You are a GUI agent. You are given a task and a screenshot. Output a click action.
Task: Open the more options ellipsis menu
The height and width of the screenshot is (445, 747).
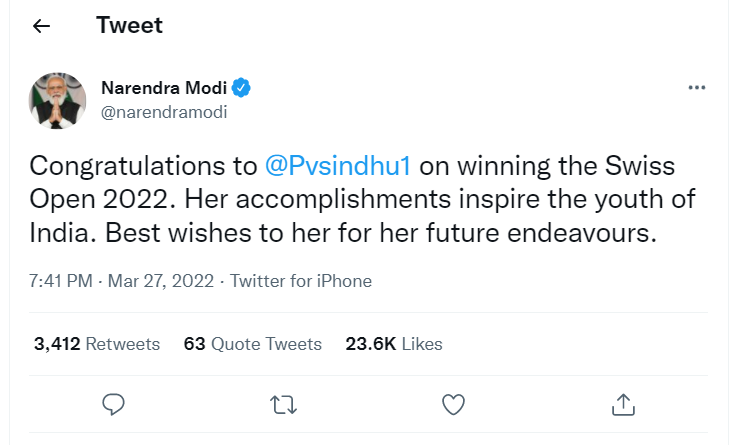(x=698, y=88)
